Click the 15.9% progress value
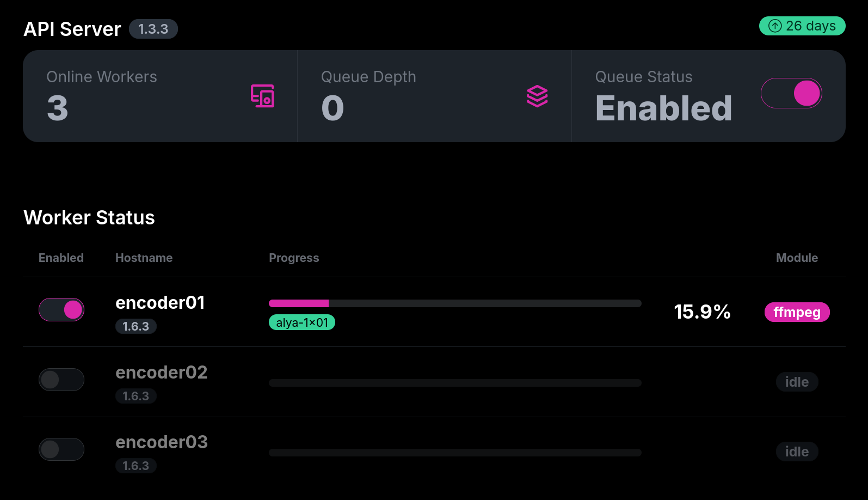868x500 pixels. 702,312
